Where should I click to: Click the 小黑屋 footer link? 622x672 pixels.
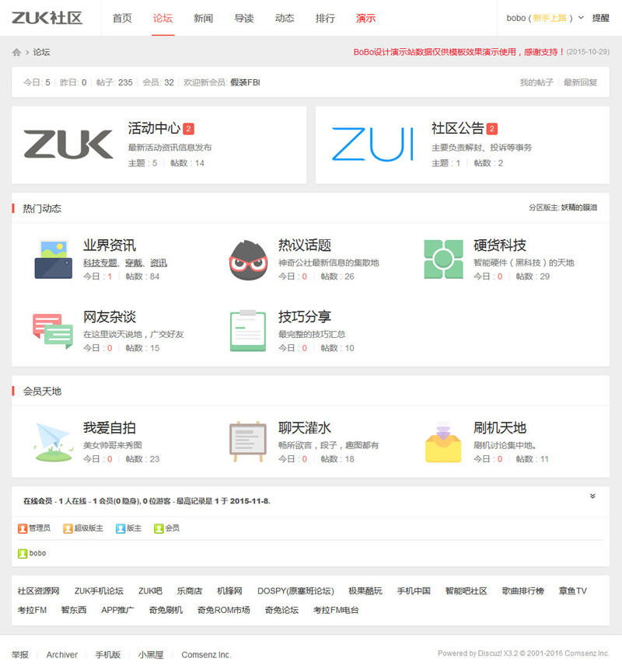(151, 655)
